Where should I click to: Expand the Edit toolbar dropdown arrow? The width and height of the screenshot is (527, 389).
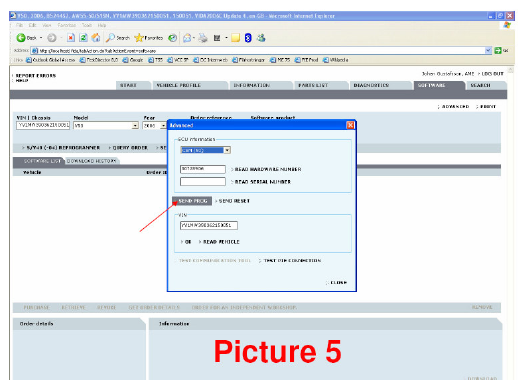226,38
